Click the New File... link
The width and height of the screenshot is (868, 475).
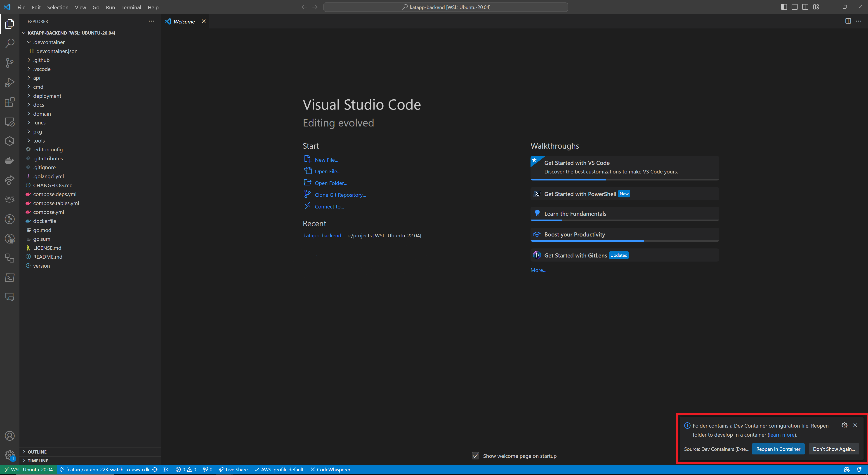pyautogui.click(x=326, y=160)
